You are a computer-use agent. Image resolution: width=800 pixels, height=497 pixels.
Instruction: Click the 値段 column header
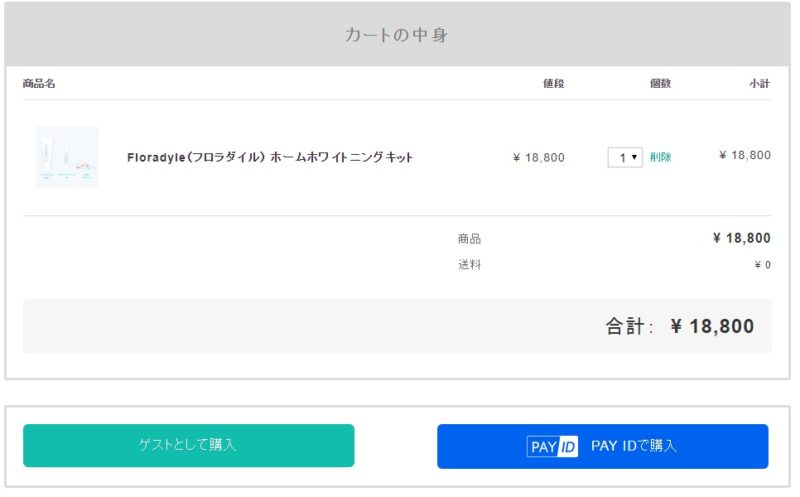553,83
